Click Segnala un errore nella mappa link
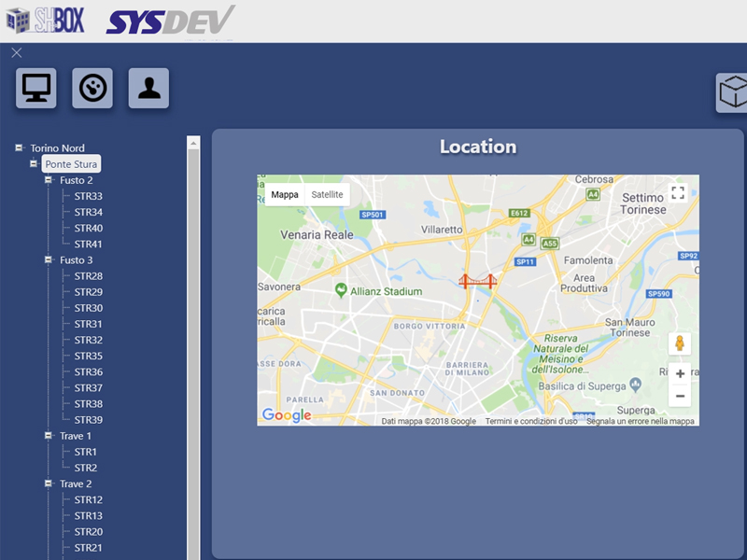Screen dimensions: 747x560 pyautogui.click(x=641, y=422)
